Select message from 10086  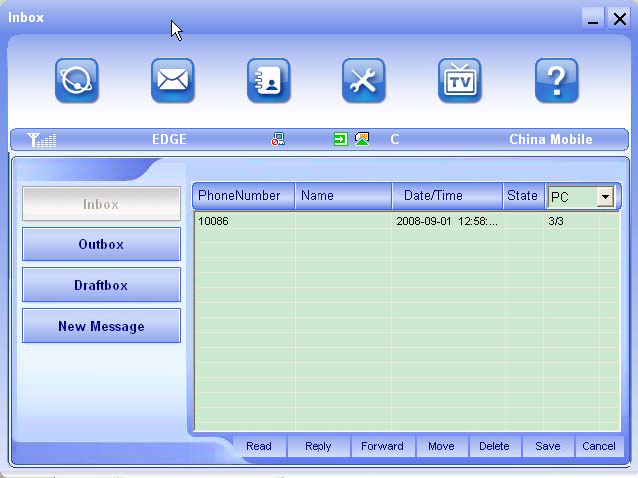(x=407, y=221)
